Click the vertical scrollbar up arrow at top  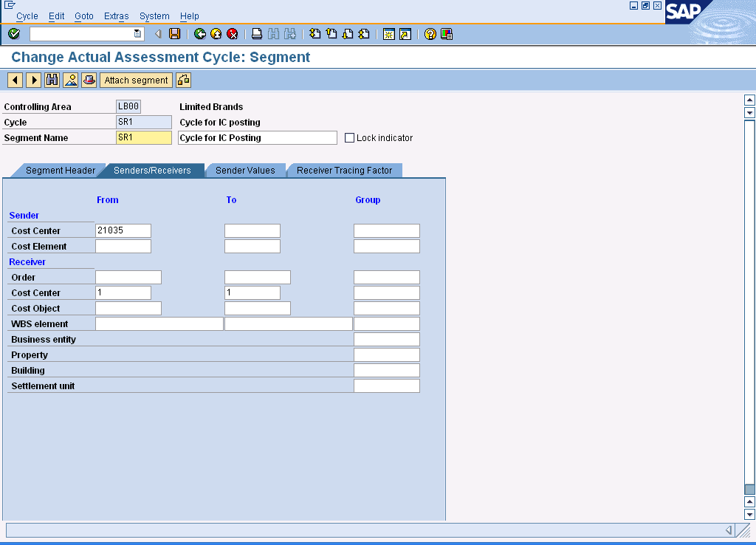click(x=749, y=100)
